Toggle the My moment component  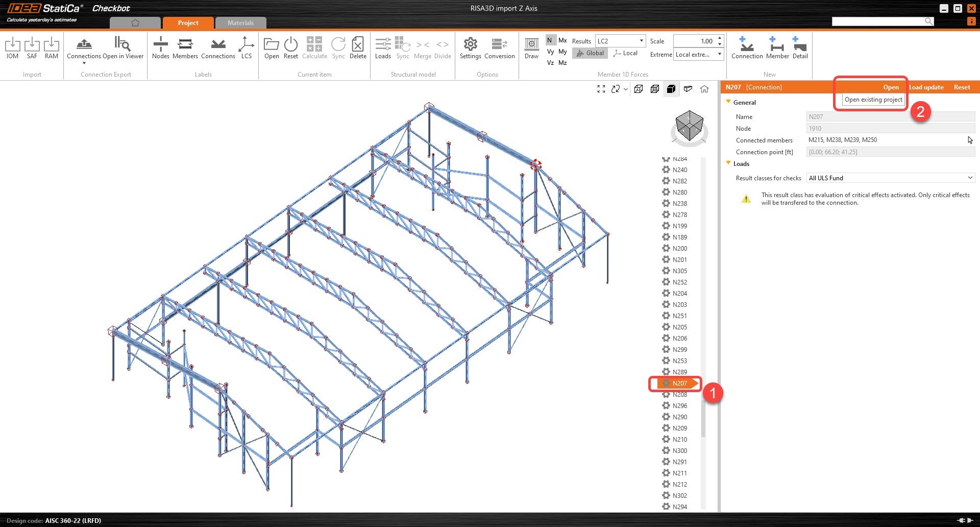pos(562,52)
